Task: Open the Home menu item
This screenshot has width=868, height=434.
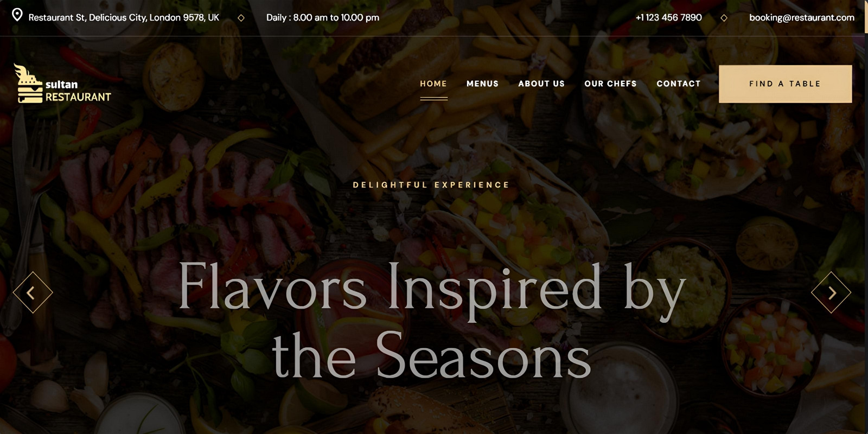Action: tap(433, 84)
